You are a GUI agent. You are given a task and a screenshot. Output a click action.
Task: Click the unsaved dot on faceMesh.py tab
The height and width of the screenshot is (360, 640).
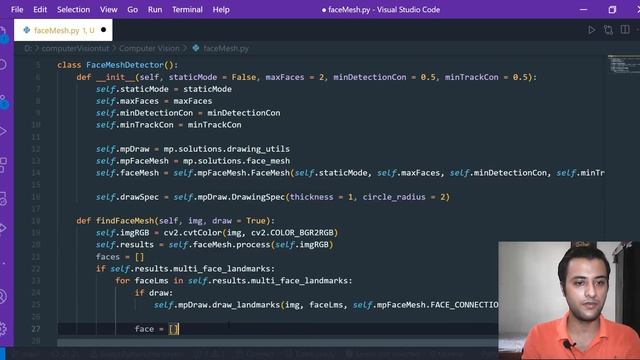point(103,30)
